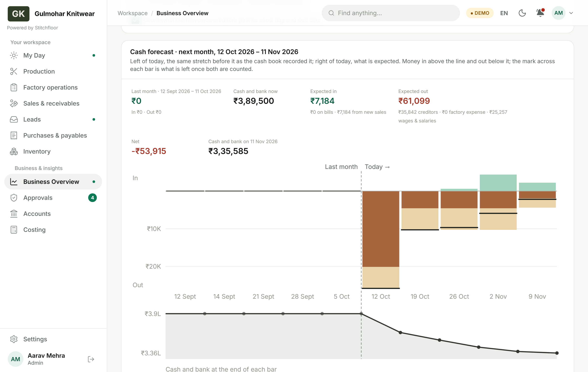Click Cash and bank now ₹3,89,500
The image size is (588, 372).
(253, 101)
